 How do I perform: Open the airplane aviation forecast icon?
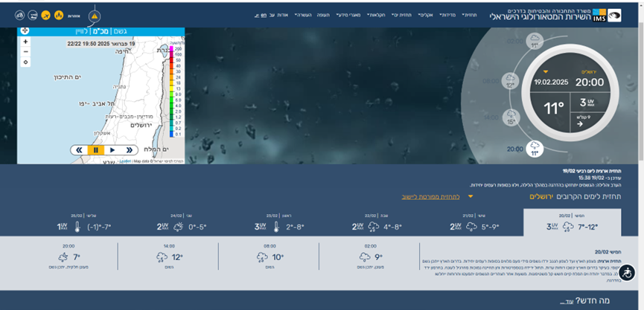pyautogui.click(x=45, y=15)
